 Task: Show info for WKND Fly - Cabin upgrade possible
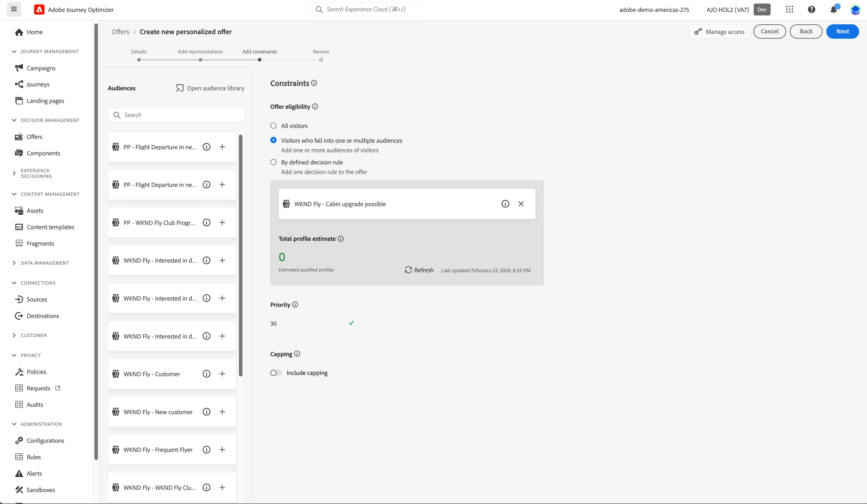pos(505,204)
